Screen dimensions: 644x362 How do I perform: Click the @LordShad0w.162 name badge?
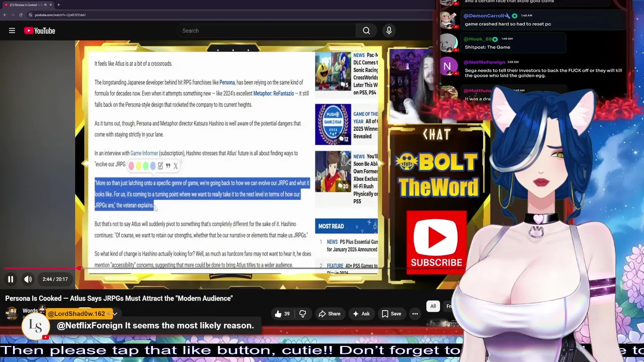pyautogui.click(x=79, y=314)
